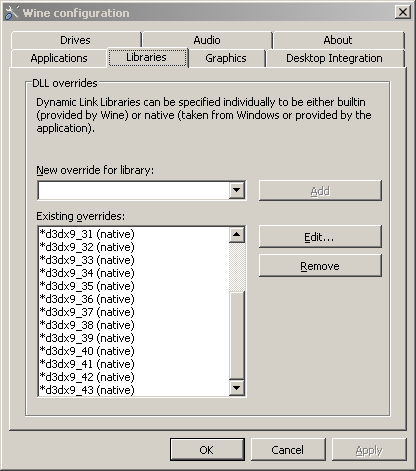Screen dimensions: 416x471
Task: Switch to the Drives tab
Action: pyautogui.click(x=75, y=40)
